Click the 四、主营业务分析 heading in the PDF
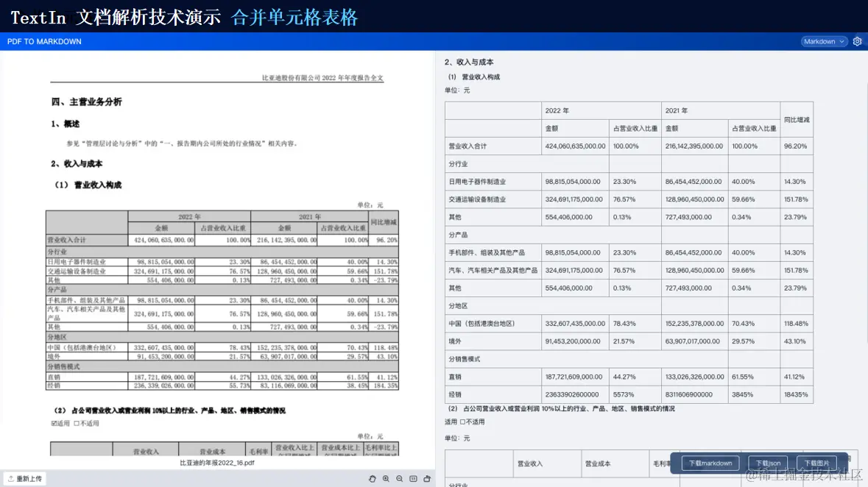This screenshot has height=487, width=868. click(86, 102)
